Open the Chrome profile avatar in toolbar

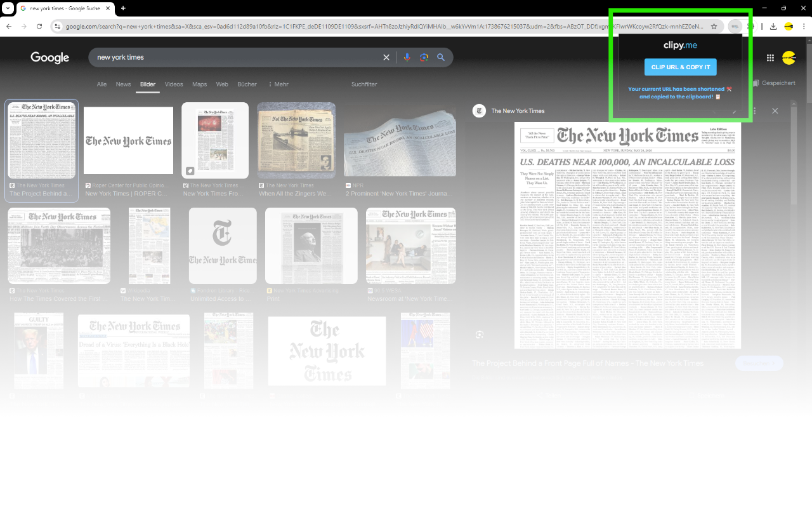click(789, 26)
